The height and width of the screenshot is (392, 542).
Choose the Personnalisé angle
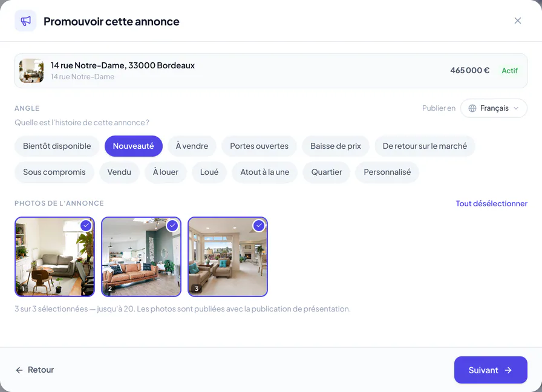pos(387,172)
